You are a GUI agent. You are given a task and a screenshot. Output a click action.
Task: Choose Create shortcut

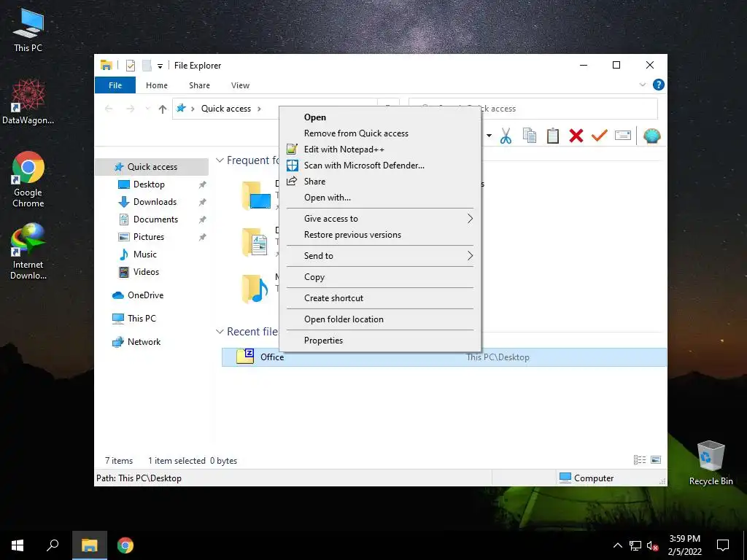point(380,298)
